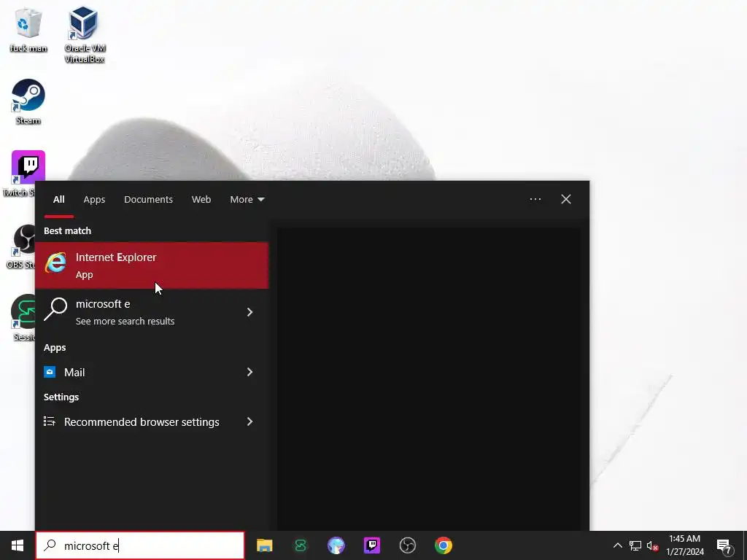The width and height of the screenshot is (747, 560).
Task: Click the 'Settings' section heading
Action: point(61,397)
